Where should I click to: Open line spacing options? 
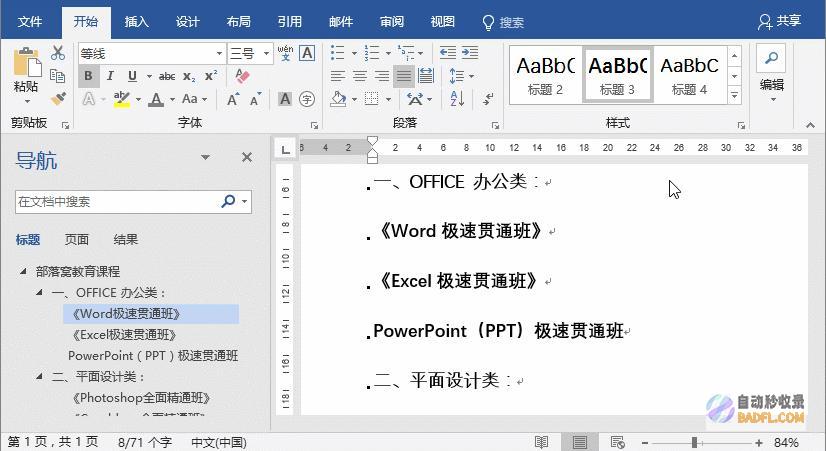click(456, 76)
